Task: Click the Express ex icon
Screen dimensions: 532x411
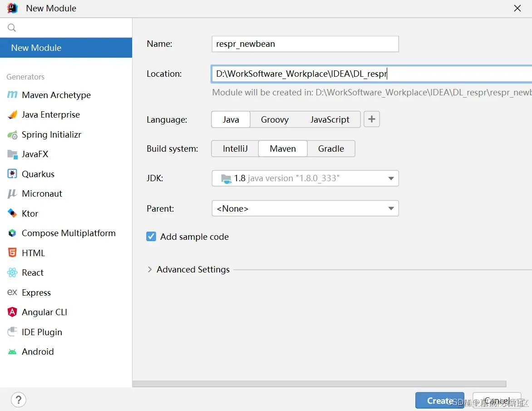Action: pos(12,292)
